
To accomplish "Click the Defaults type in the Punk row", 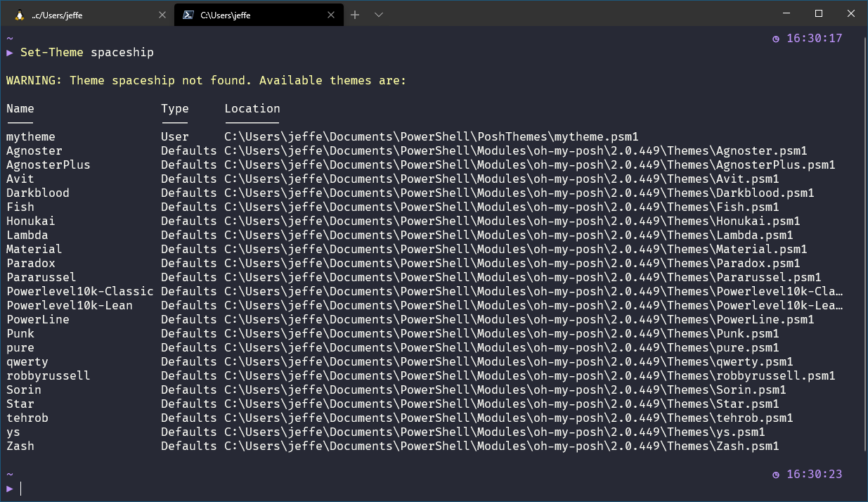I will coord(189,334).
